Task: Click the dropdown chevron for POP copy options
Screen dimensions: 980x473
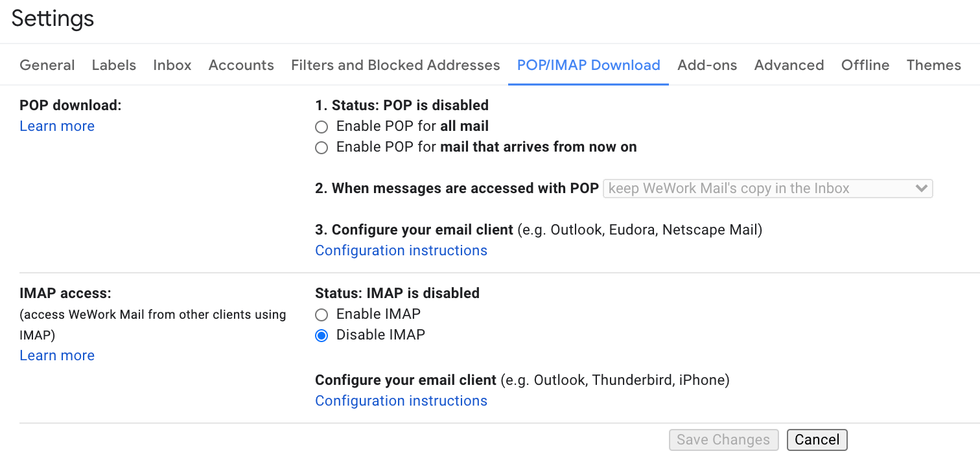Action: [x=922, y=188]
